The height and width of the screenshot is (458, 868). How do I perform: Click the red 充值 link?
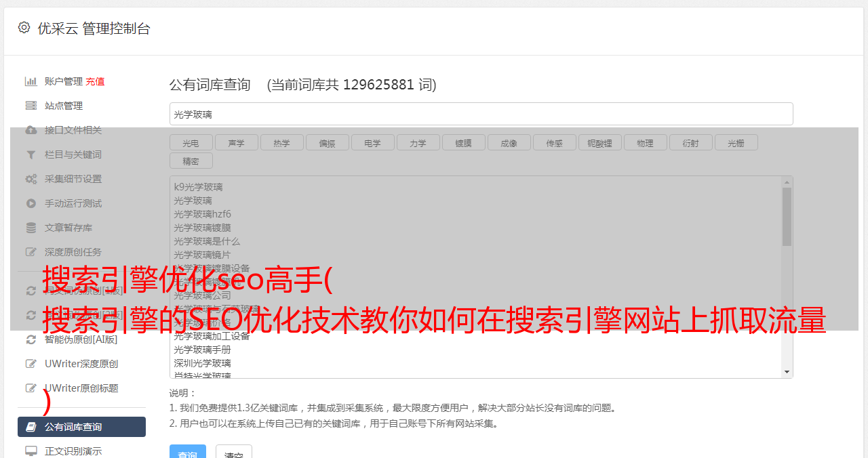coord(95,81)
